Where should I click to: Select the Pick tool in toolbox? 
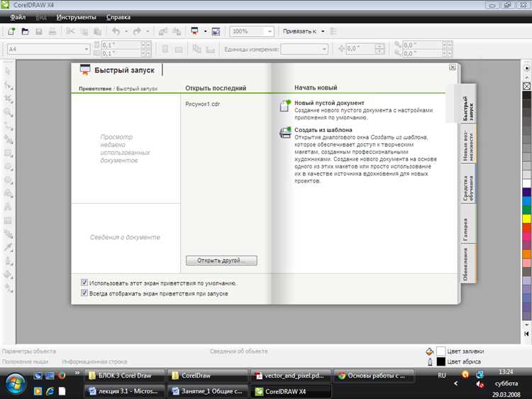[8, 71]
